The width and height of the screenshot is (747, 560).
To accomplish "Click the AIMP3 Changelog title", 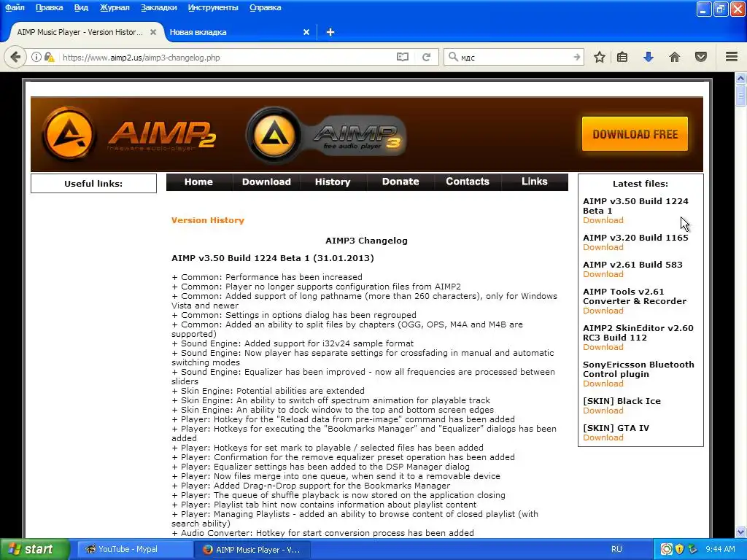I will click(x=366, y=241).
